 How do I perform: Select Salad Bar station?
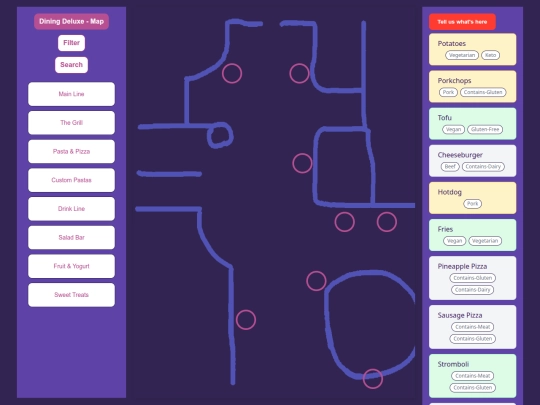pos(71,237)
